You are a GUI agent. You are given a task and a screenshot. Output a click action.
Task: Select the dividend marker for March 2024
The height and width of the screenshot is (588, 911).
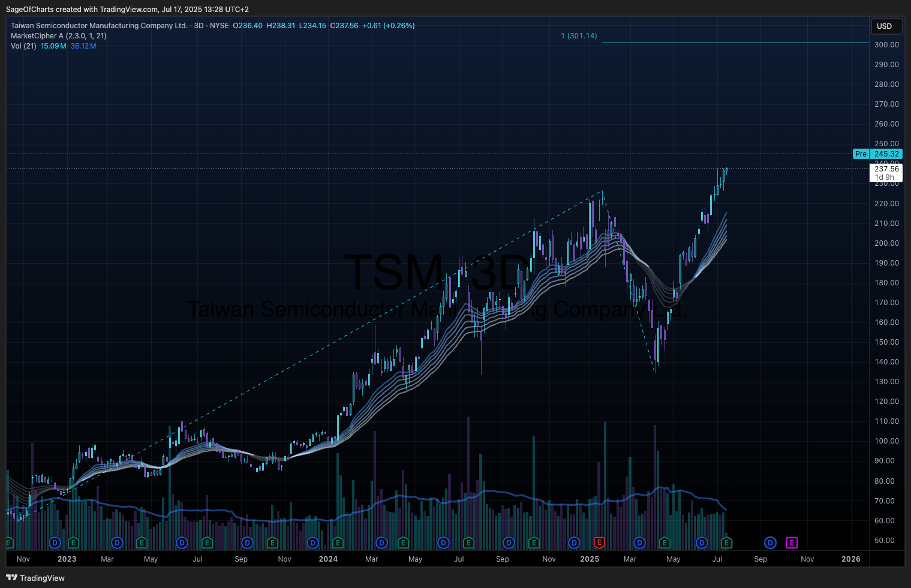381,543
